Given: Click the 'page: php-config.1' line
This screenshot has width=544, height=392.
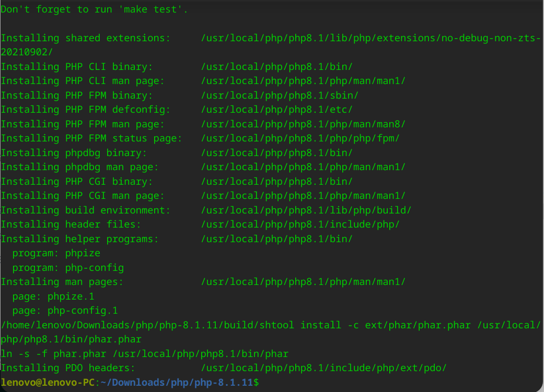Looking at the screenshot, I should pos(65,311).
